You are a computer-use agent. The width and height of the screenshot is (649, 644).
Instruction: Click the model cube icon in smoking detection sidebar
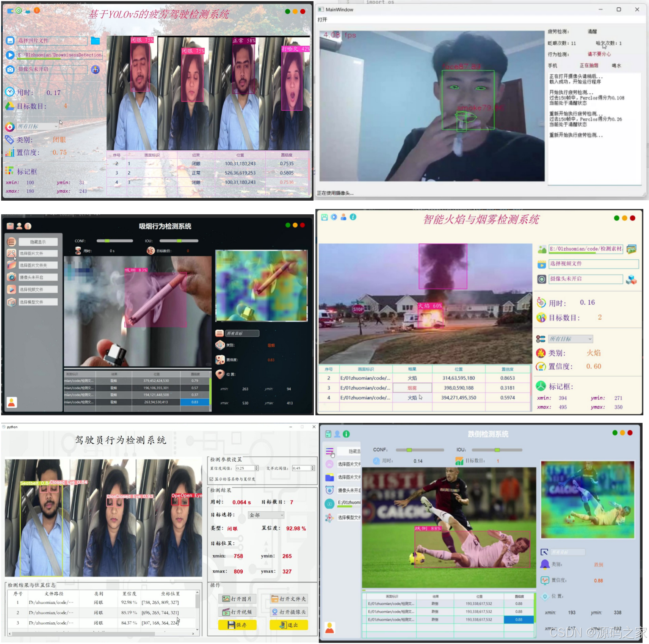(11, 302)
